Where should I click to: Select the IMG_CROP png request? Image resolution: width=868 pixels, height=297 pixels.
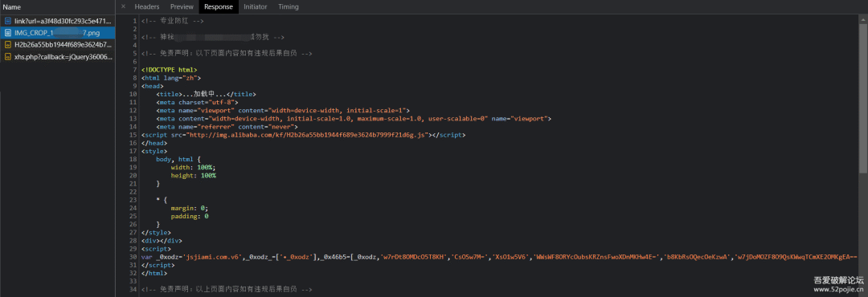[58, 33]
